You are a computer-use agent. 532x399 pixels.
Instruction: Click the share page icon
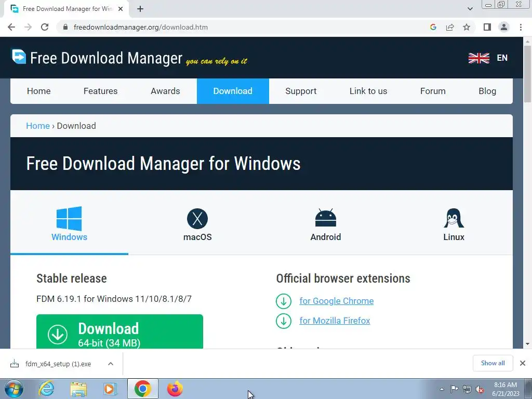click(x=450, y=27)
